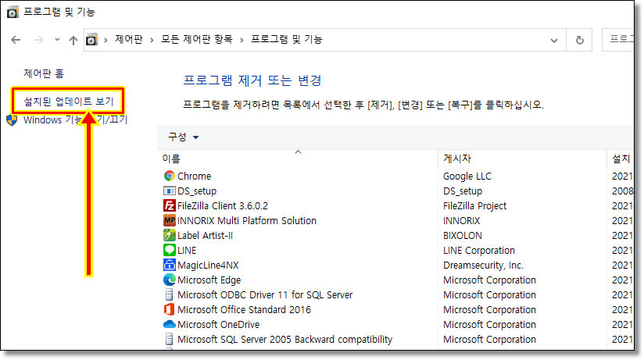Go to 제어판 홈 link

point(44,73)
